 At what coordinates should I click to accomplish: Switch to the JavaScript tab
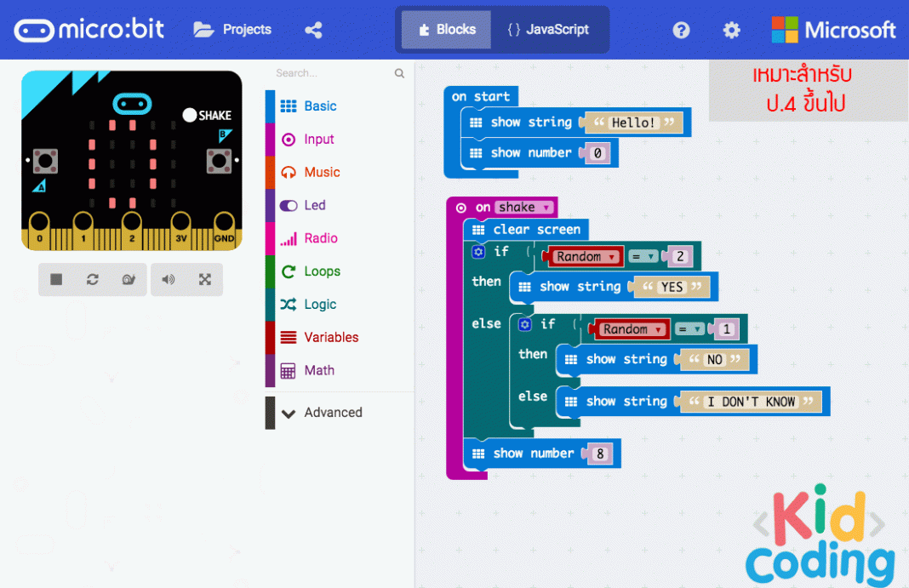click(549, 29)
